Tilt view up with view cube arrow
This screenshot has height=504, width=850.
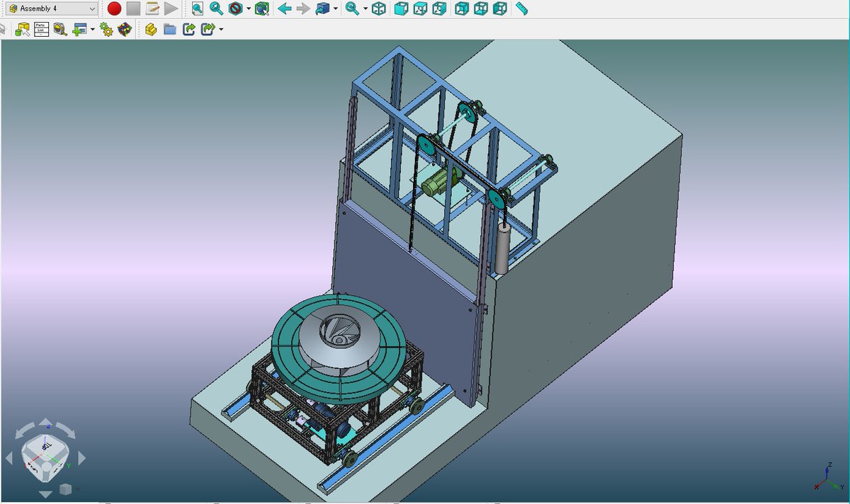pyautogui.click(x=45, y=422)
